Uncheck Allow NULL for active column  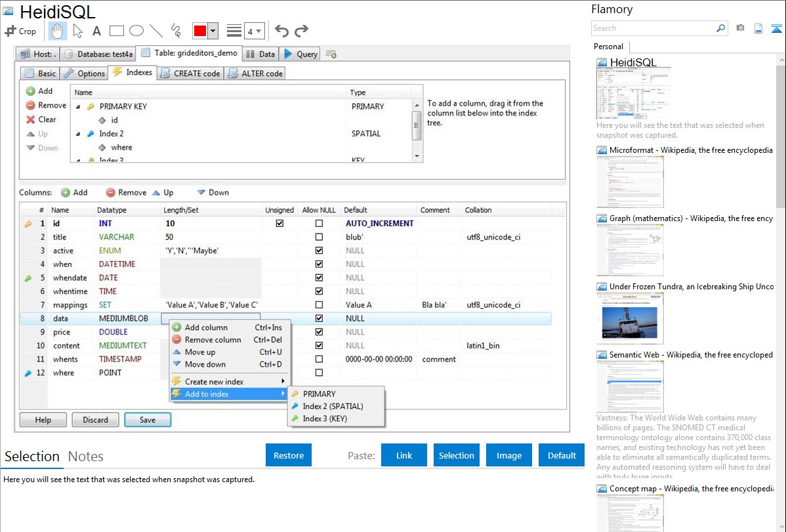click(319, 251)
